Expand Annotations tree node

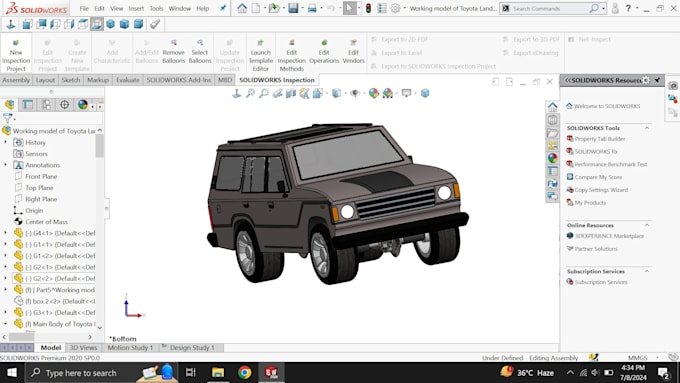[x=6, y=165]
